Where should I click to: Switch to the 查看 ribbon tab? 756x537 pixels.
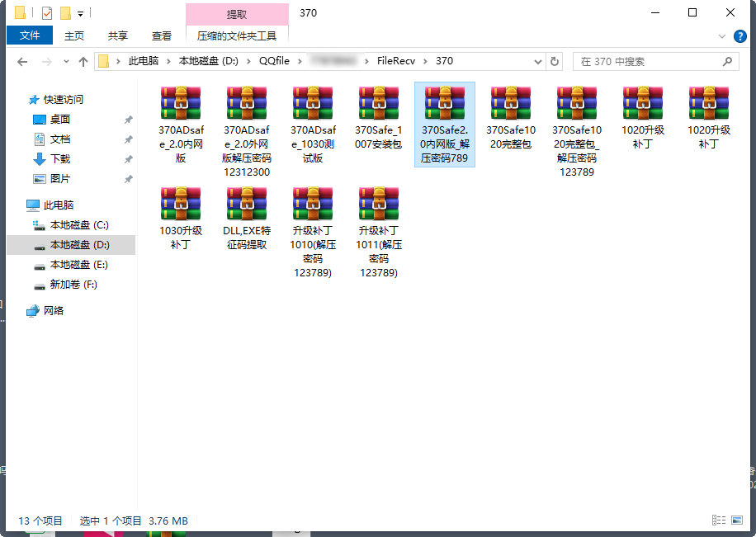[x=162, y=36]
